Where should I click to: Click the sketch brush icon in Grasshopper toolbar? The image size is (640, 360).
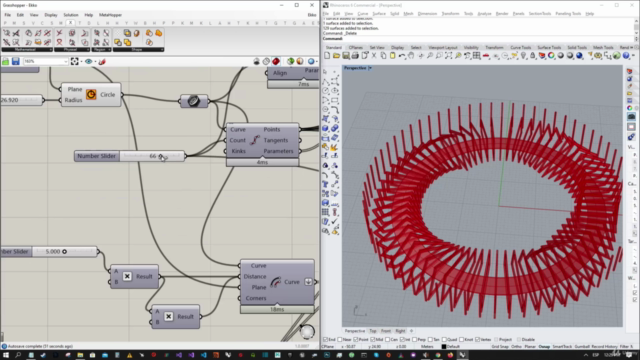[102, 61]
